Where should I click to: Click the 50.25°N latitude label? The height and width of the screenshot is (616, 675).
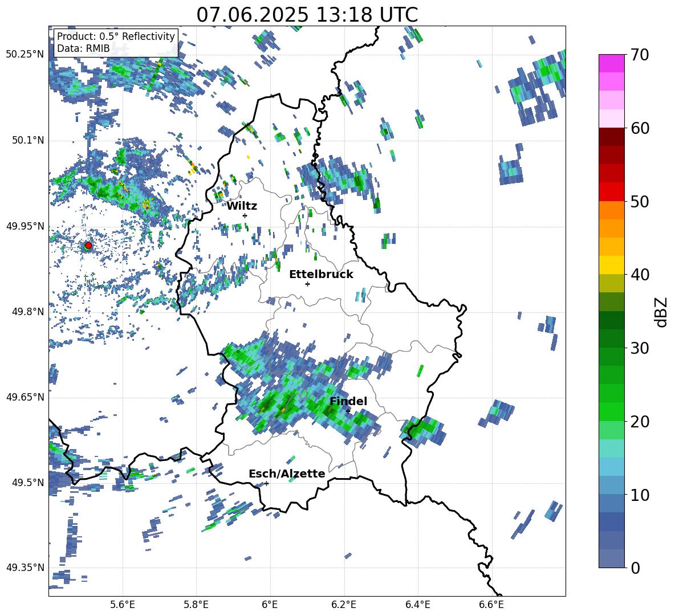click(x=25, y=55)
